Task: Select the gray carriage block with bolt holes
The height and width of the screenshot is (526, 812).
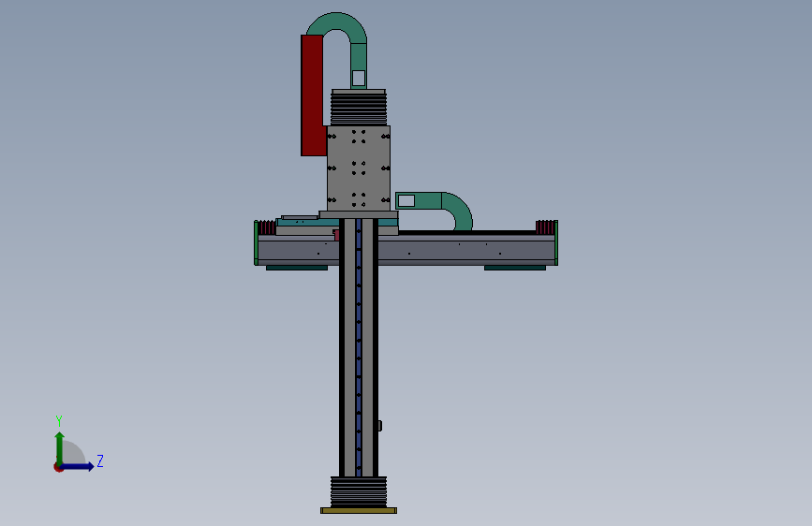Action: pos(359,168)
